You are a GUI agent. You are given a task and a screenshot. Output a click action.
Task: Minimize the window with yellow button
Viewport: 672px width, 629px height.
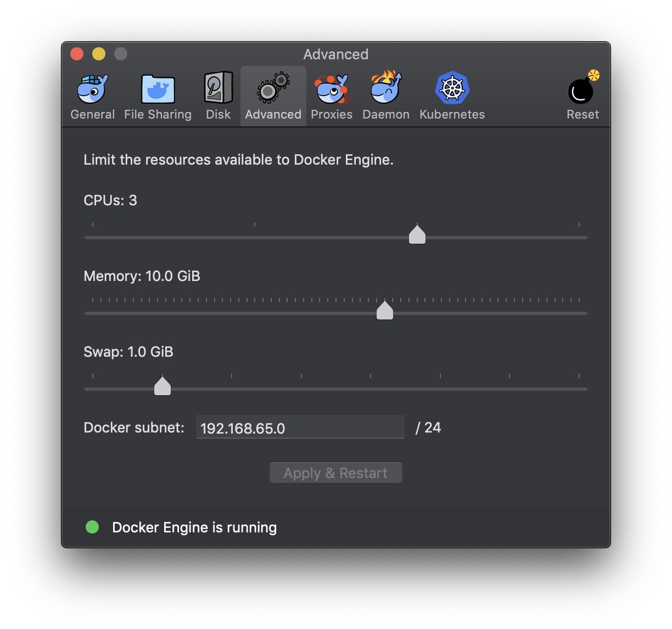[99, 54]
